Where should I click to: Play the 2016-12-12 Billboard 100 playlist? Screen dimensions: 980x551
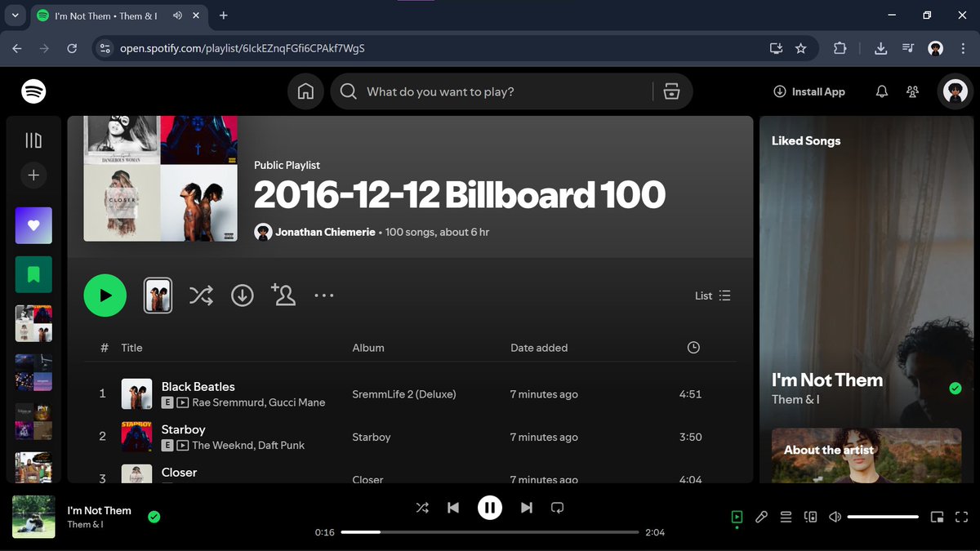pos(105,295)
